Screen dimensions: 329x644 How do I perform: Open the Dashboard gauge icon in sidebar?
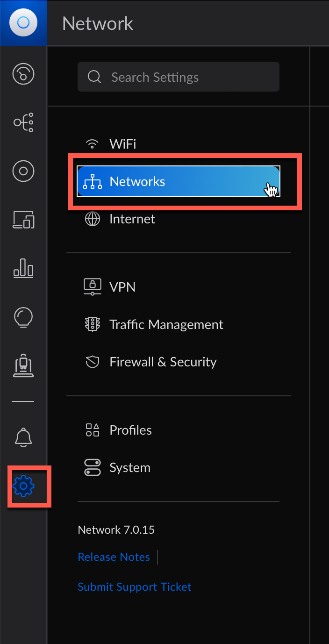point(23,74)
